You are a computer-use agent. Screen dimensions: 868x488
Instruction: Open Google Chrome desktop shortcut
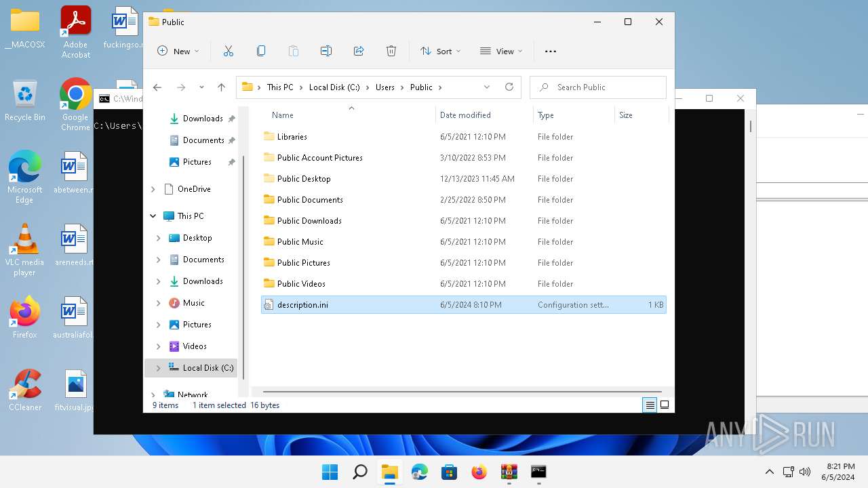click(x=76, y=105)
